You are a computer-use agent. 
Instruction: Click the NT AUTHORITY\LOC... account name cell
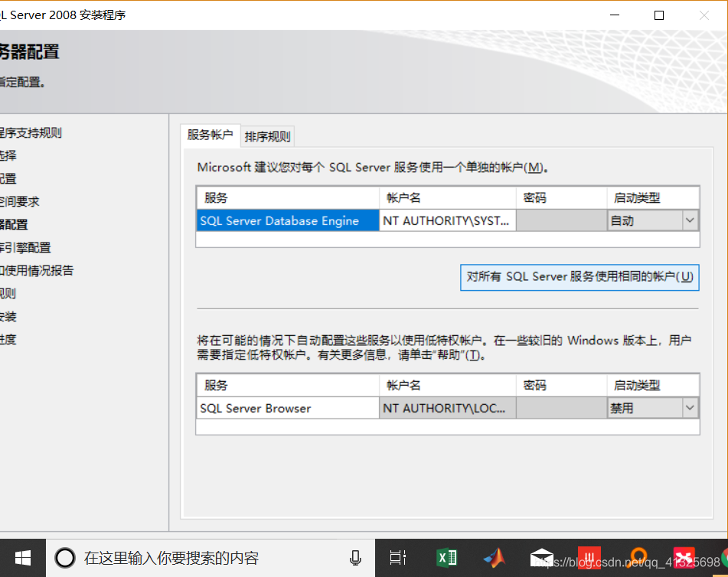click(448, 408)
